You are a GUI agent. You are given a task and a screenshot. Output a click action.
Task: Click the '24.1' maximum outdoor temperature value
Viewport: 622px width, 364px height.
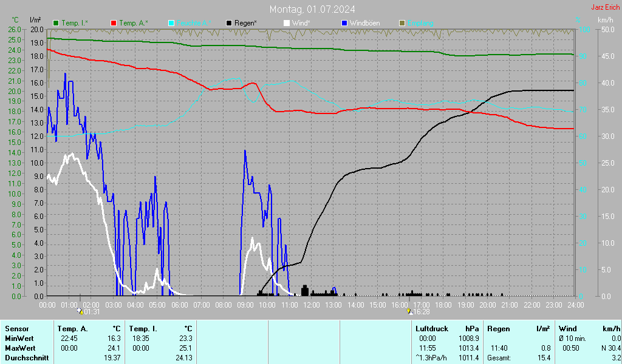114,348
